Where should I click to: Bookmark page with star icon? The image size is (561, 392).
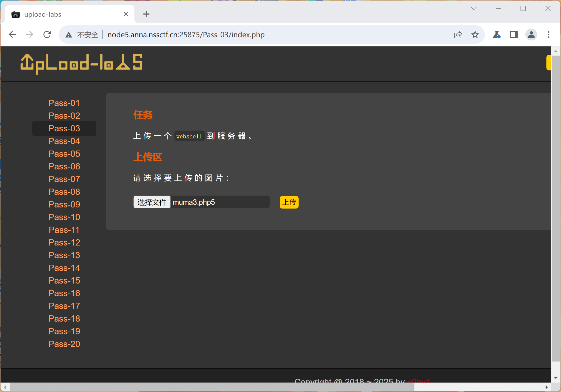[x=475, y=35]
